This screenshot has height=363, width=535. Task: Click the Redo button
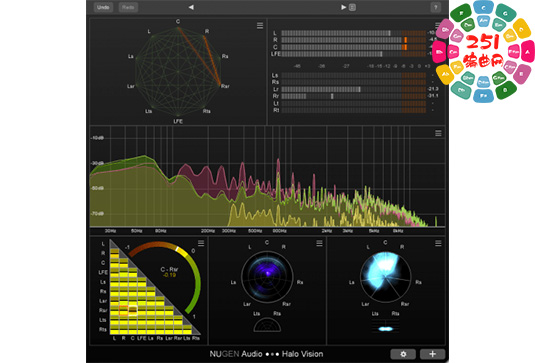click(x=128, y=7)
